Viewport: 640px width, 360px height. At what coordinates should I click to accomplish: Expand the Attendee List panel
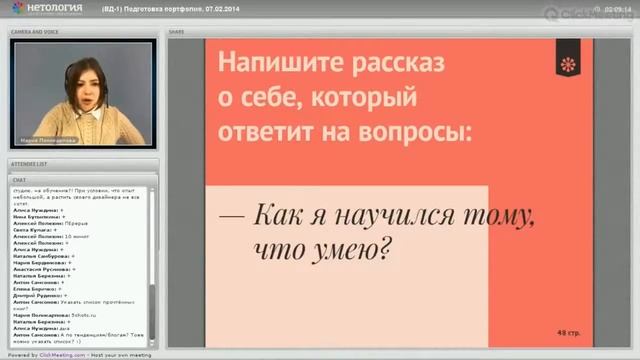click(x=83, y=164)
